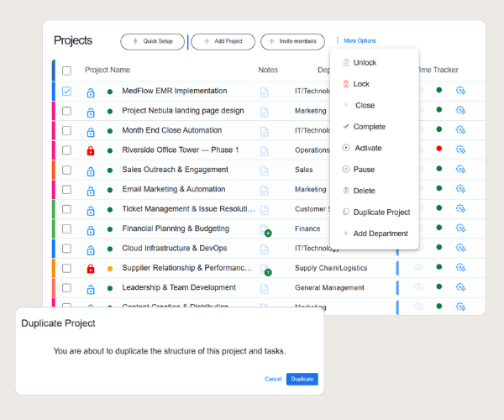Check the Month End Close Automation checkbox
This screenshot has width=504, height=420.
66,130
